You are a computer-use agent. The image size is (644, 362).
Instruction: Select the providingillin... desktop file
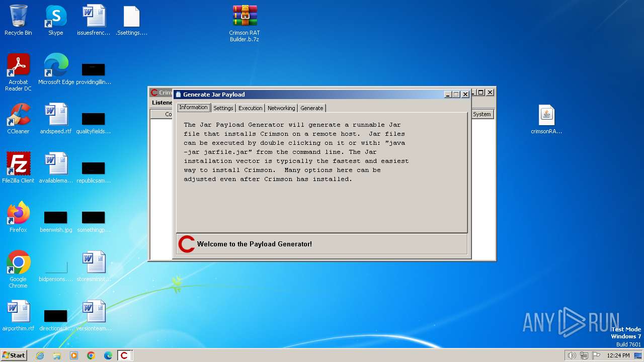tap(94, 73)
